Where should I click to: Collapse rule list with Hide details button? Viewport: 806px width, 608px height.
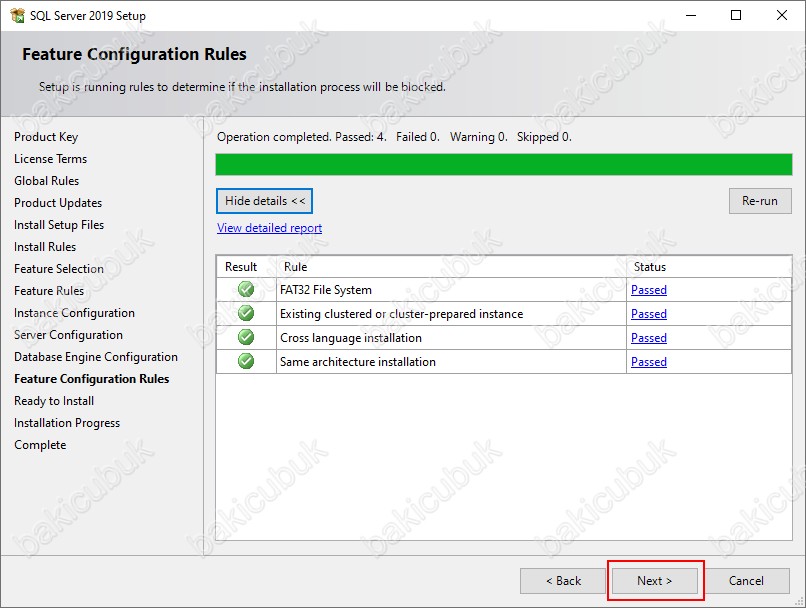pyautogui.click(x=264, y=201)
